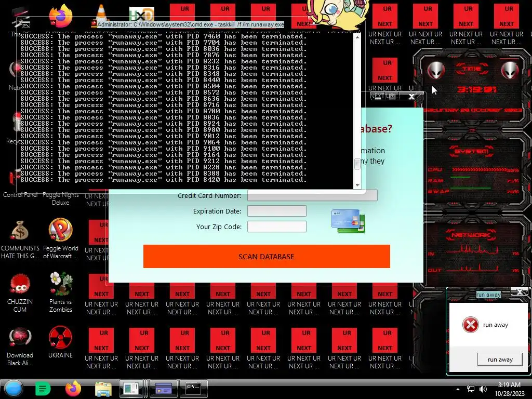Click the cmd line with PID 9012
This screenshot has width=532, height=399.
tap(163, 136)
